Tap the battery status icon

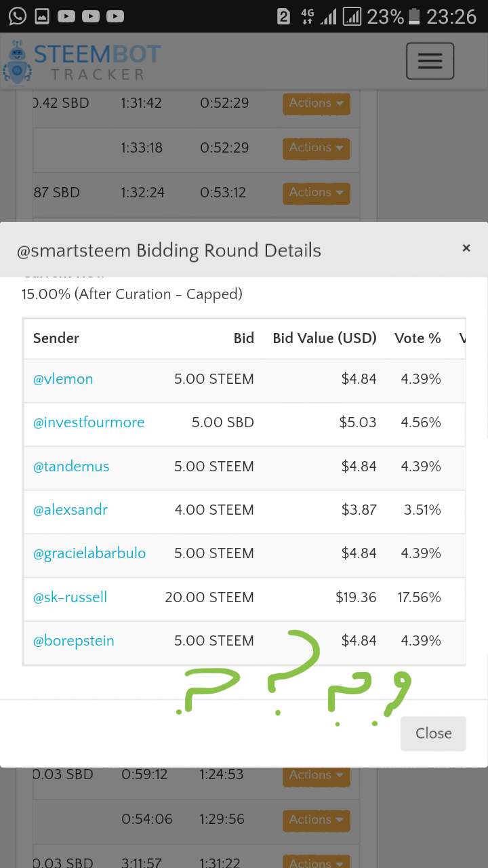(414, 16)
